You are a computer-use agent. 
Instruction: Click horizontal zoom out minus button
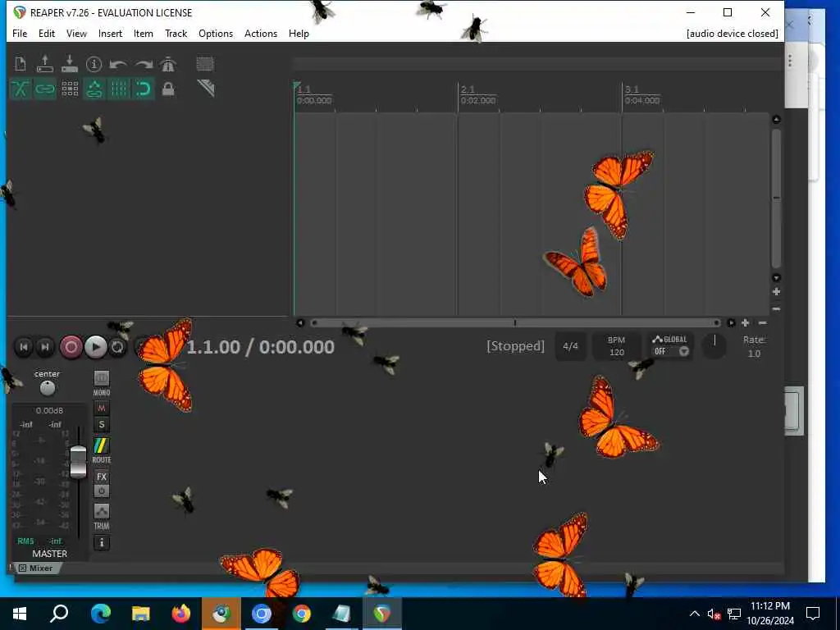[762, 322]
